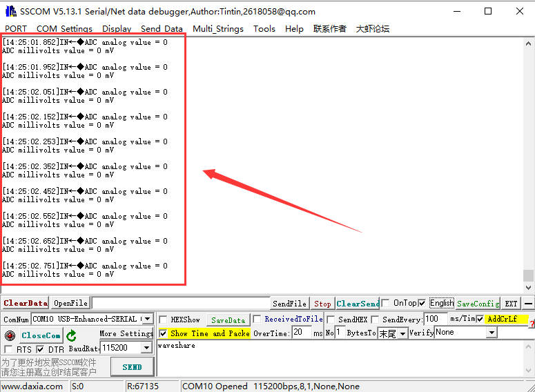
Task: Click the SendEvery interval field showing 100
Action: coord(435,319)
